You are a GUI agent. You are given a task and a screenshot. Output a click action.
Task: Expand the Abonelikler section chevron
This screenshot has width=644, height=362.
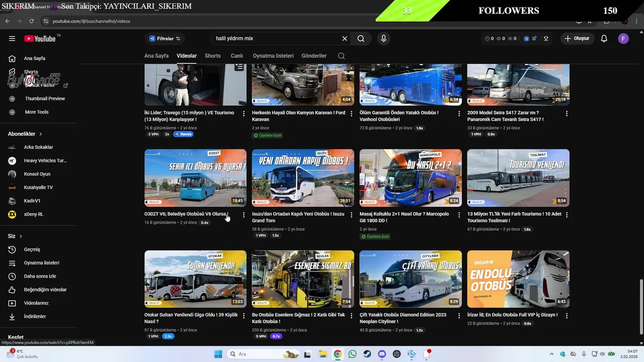click(41, 134)
